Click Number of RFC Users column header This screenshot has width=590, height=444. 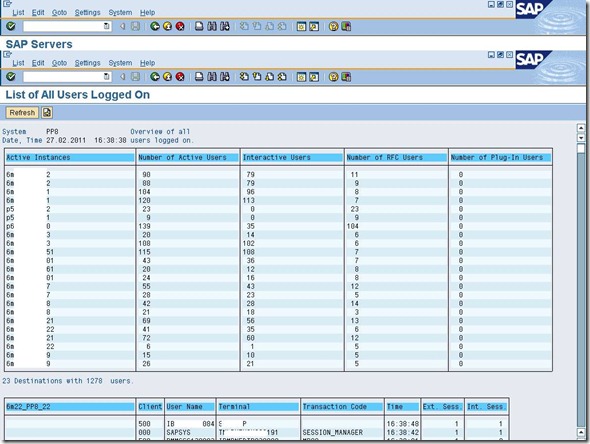[396, 157]
